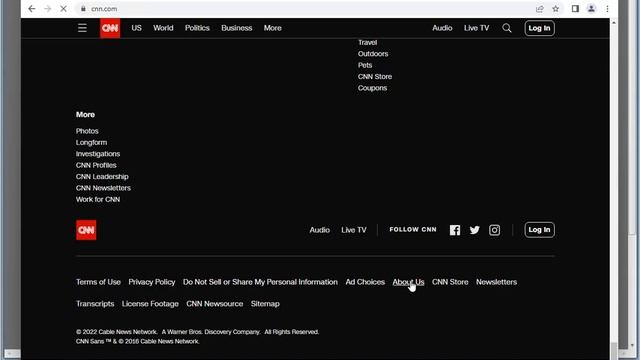Open the Investigations link
This screenshot has height=360, width=640.
click(98, 154)
